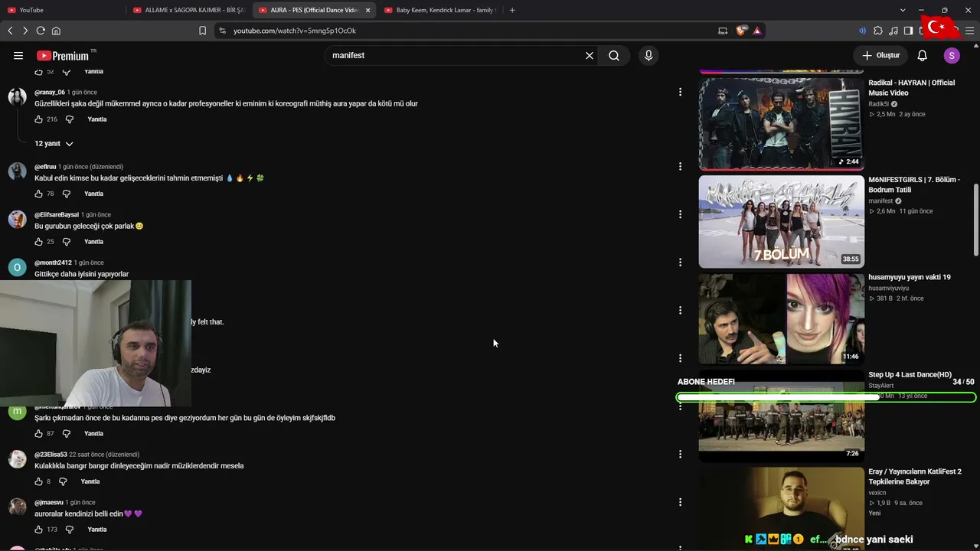Viewport: 980px width, 551px height.
Task: Open the YouTube guide hamburger menu
Action: click(18, 56)
